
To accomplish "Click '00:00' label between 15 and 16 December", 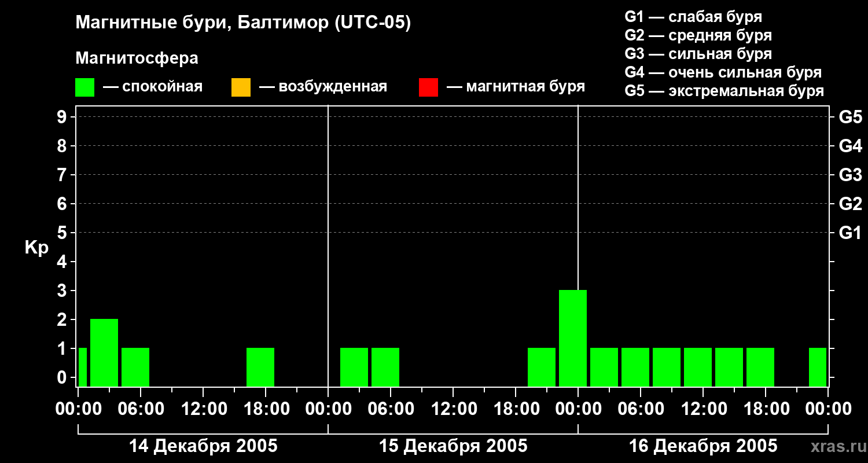I will 578,409.
